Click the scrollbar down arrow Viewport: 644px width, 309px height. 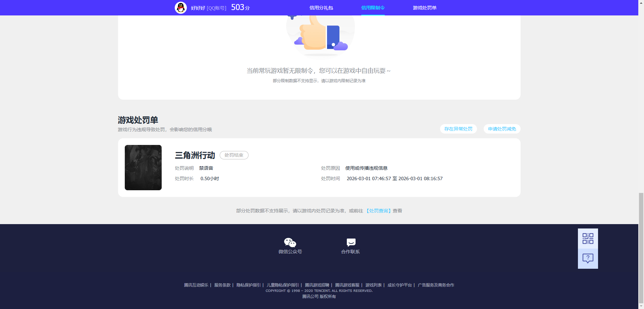(x=641, y=306)
